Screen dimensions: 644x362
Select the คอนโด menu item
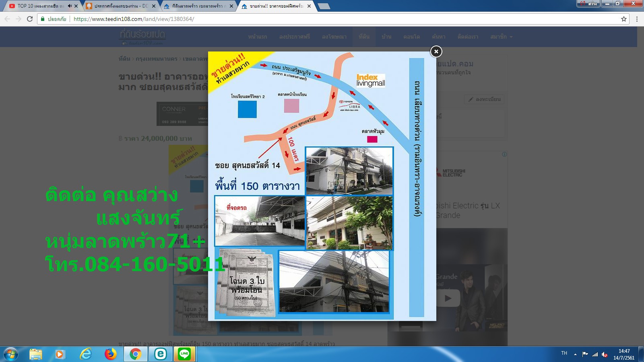411,37
